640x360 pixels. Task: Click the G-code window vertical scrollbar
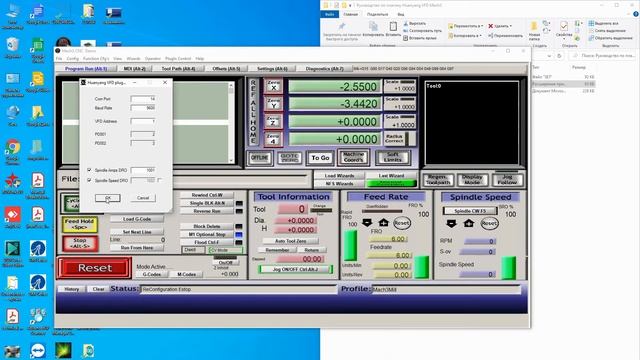(231, 123)
